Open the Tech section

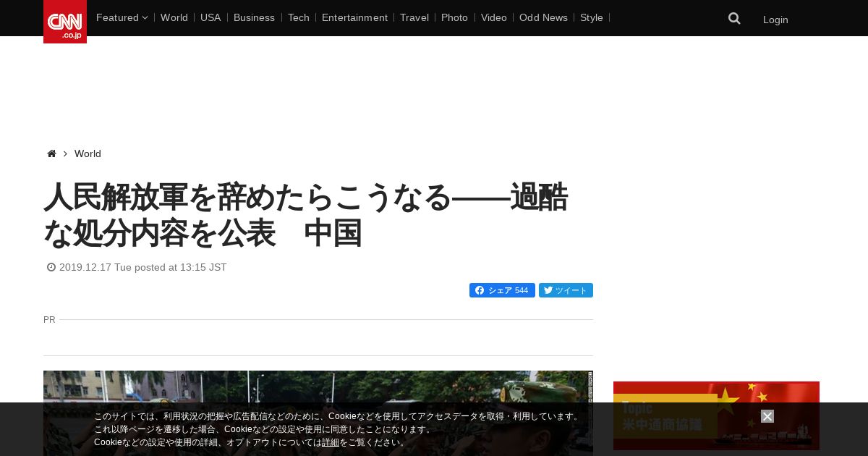click(x=299, y=17)
